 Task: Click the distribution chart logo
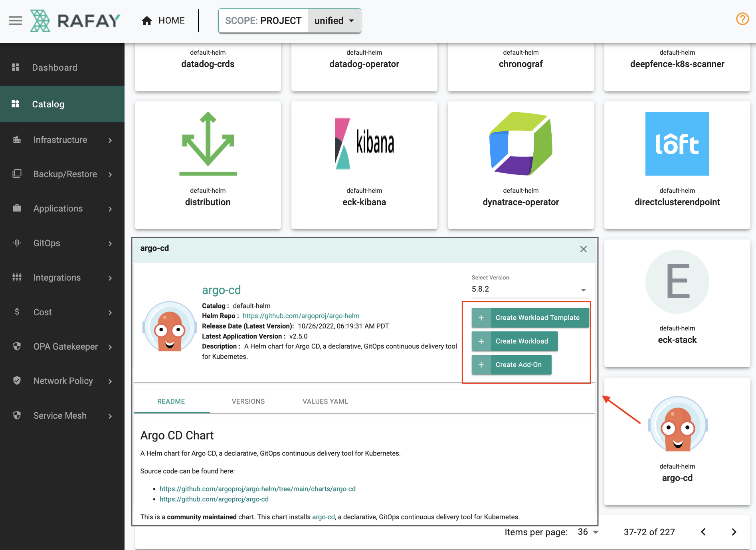208,144
